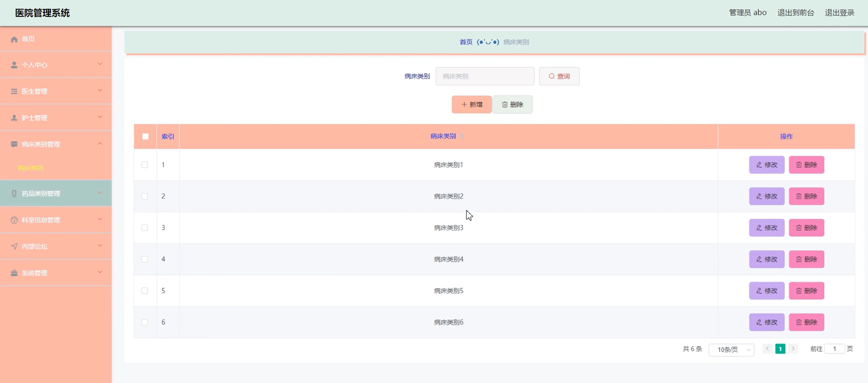Click the briefcase icon beside 系统管理

click(x=14, y=273)
